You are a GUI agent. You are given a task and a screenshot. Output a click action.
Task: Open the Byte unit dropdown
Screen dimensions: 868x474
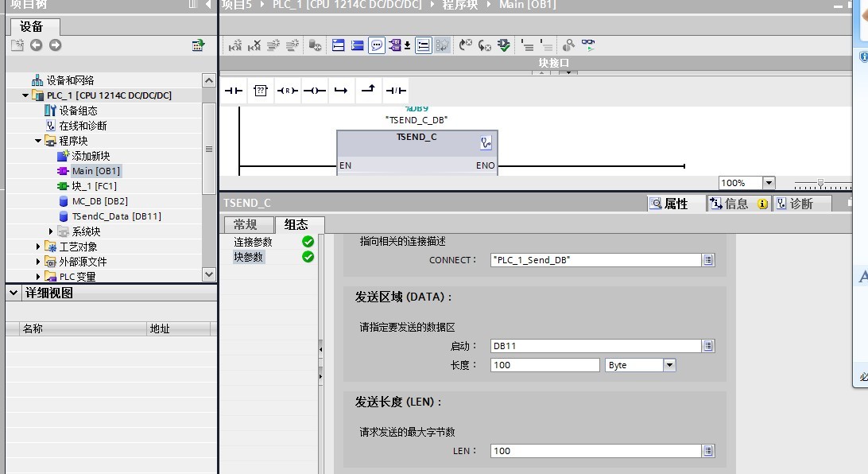tap(670, 365)
